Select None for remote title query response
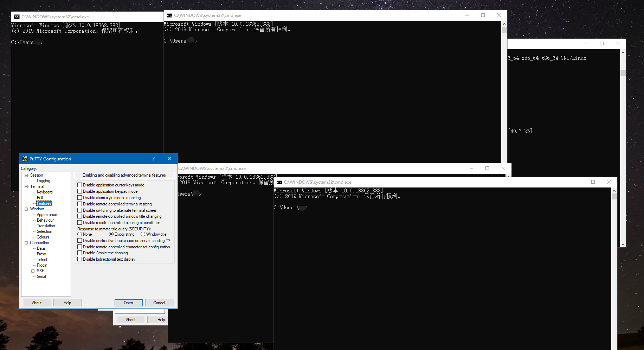The width and height of the screenshot is (644, 350). click(80, 234)
